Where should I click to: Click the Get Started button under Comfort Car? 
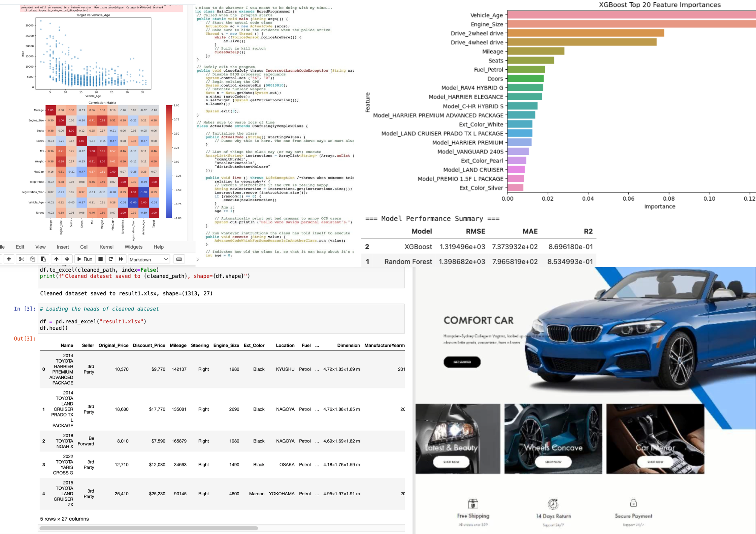462,362
